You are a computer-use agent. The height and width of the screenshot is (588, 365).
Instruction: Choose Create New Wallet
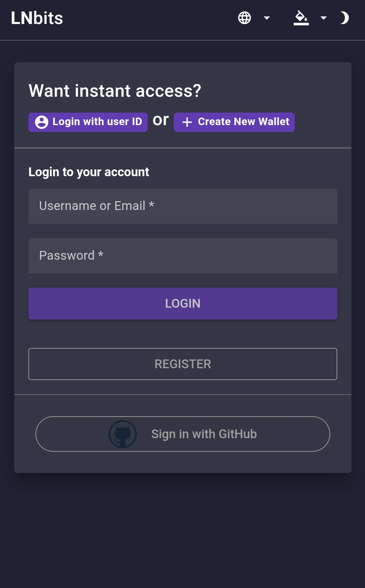coord(234,122)
